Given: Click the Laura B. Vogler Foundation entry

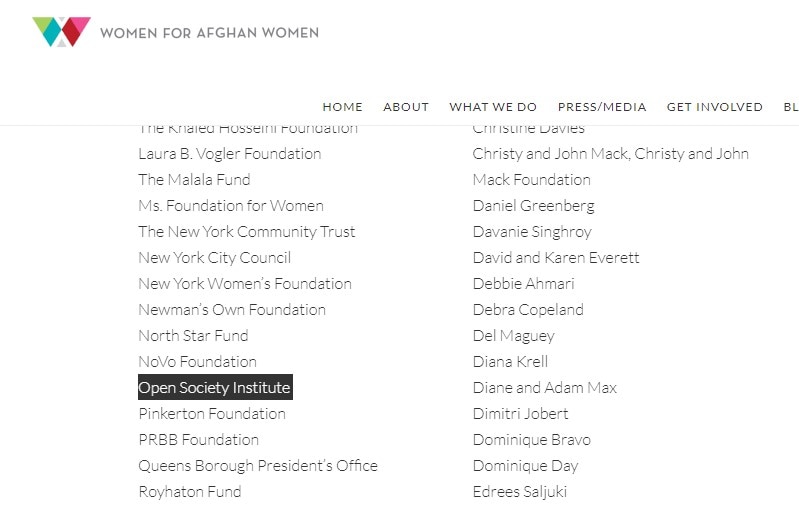Looking at the screenshot, I should coord(230,154).
